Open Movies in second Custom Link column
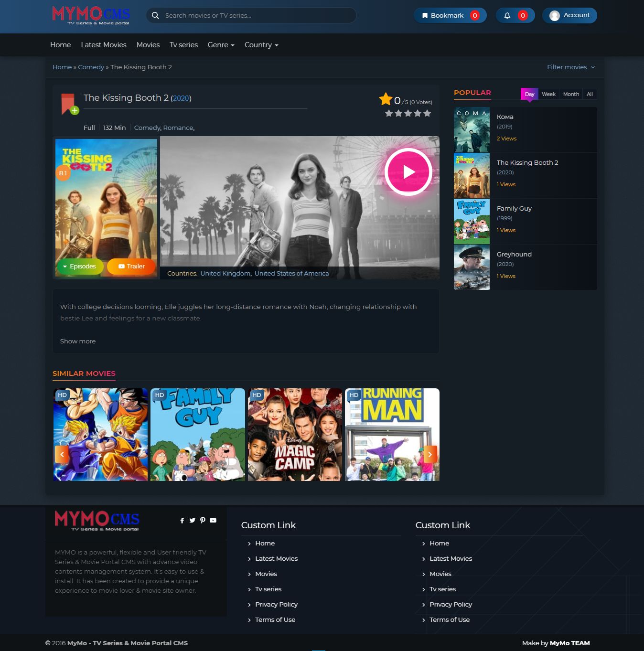The width and height of the screenshot is (644, 651). (440, 574)
